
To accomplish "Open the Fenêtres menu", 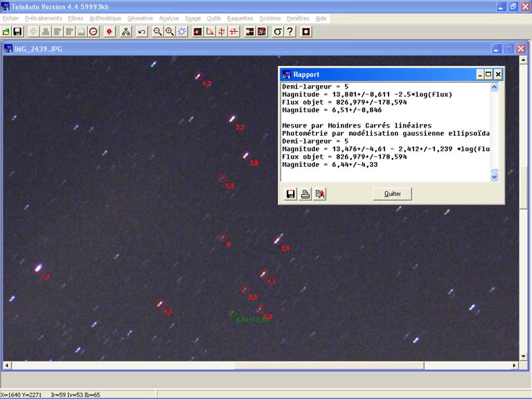I will [x=298, y=18].
